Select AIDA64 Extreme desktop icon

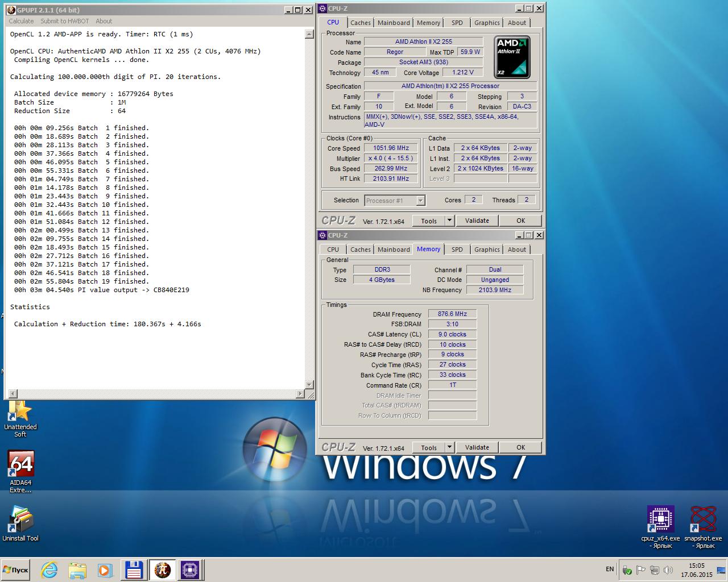(x=20, y=472)
